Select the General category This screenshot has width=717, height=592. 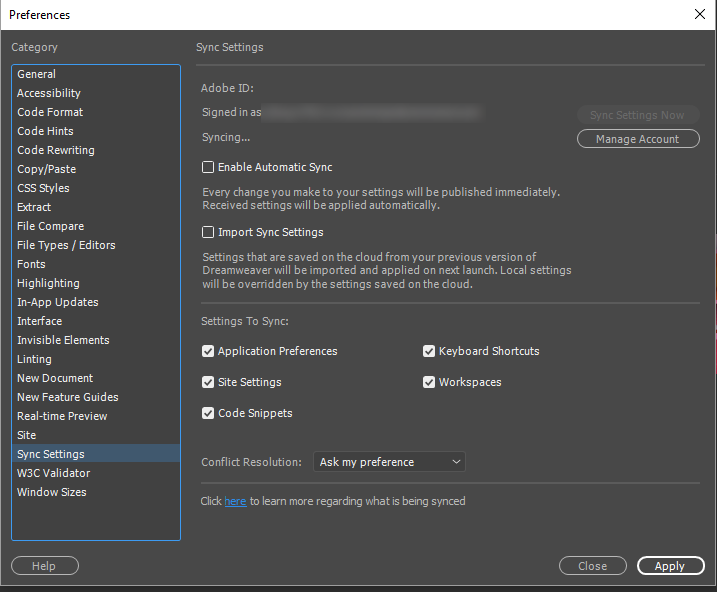37,74
